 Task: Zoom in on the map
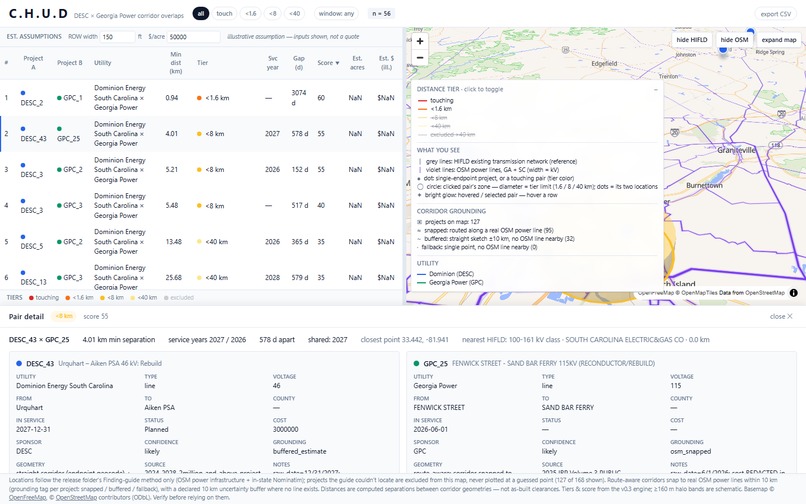(x=420, y=41)
